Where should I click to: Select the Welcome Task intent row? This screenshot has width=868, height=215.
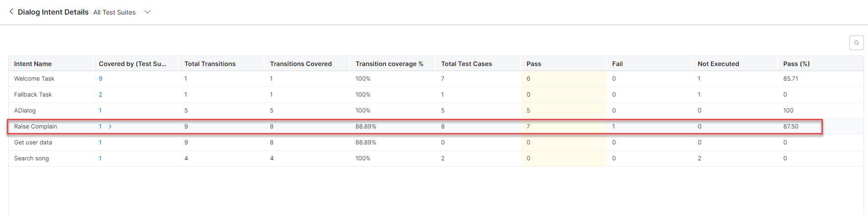point(34,79)
